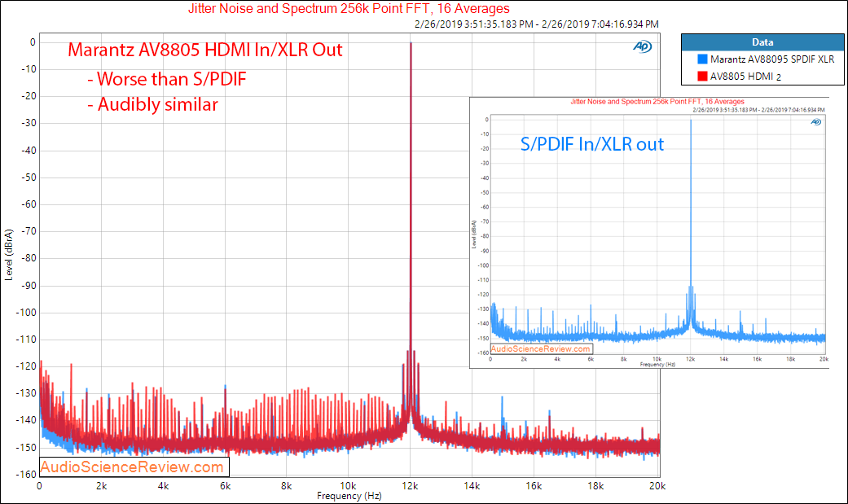Click the '16k' tick on the main x-axis
The width and height of the screenshot is (848, 504).
(x=534, y=486)
